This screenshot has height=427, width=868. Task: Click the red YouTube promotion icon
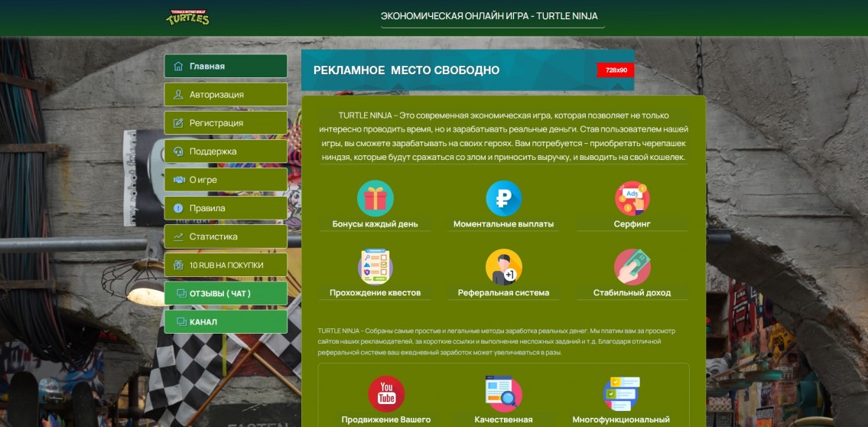pyautogui.click(x=386, y=393)
